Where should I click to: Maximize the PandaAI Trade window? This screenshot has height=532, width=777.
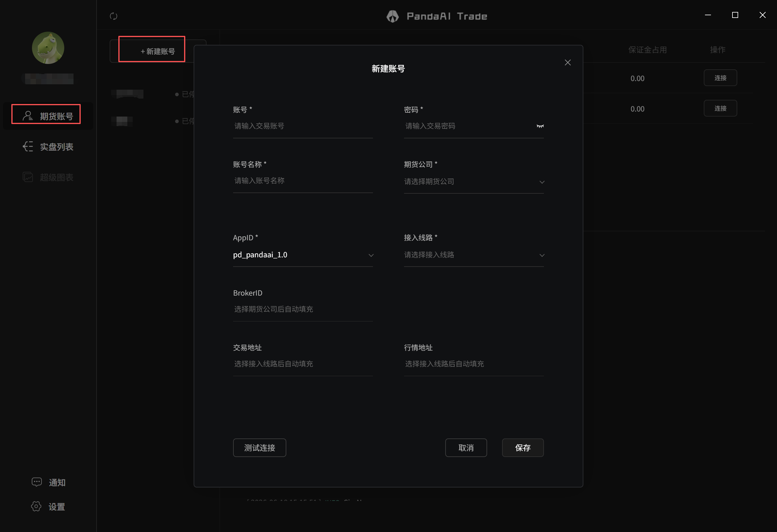coord(735,15)
